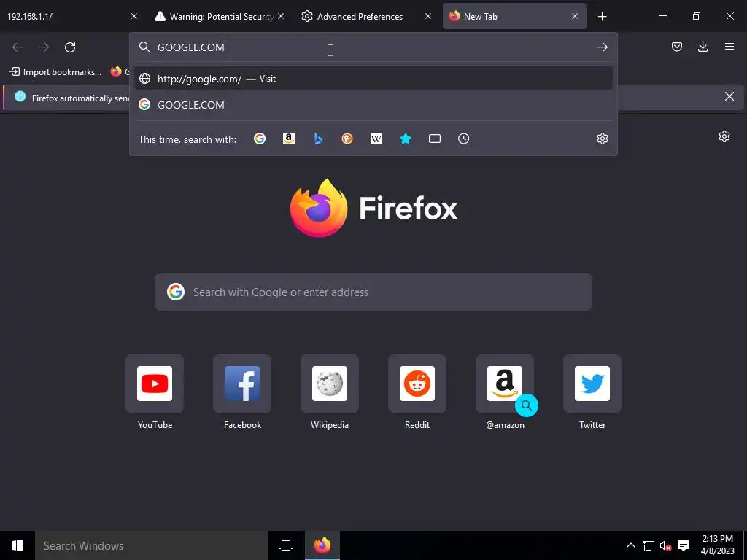Close the New Tab tab
The image size is (747, 560).
(x=575, y=16)
